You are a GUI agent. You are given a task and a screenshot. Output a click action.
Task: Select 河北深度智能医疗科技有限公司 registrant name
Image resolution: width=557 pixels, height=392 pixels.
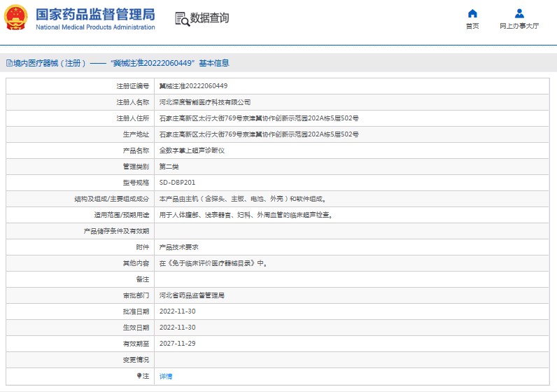(204, 102)
